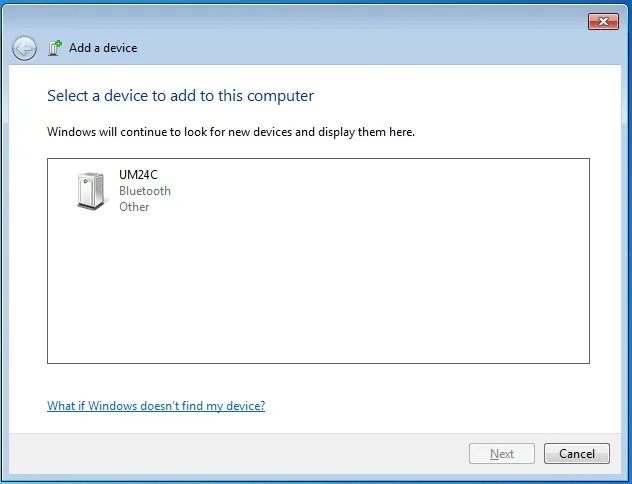The height and width of the screenshot is (484, 632).
Task: Select the UM24C device tower icon
Action: coord(91,191)
